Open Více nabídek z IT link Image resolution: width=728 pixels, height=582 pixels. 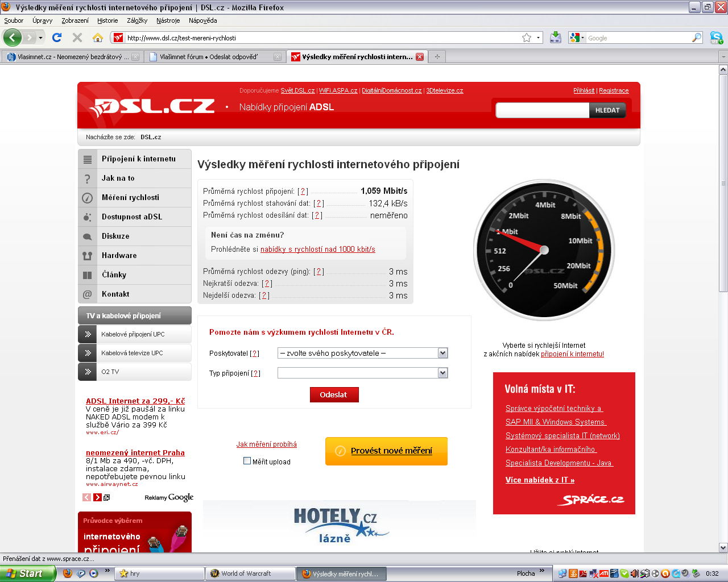coord(540,480)
